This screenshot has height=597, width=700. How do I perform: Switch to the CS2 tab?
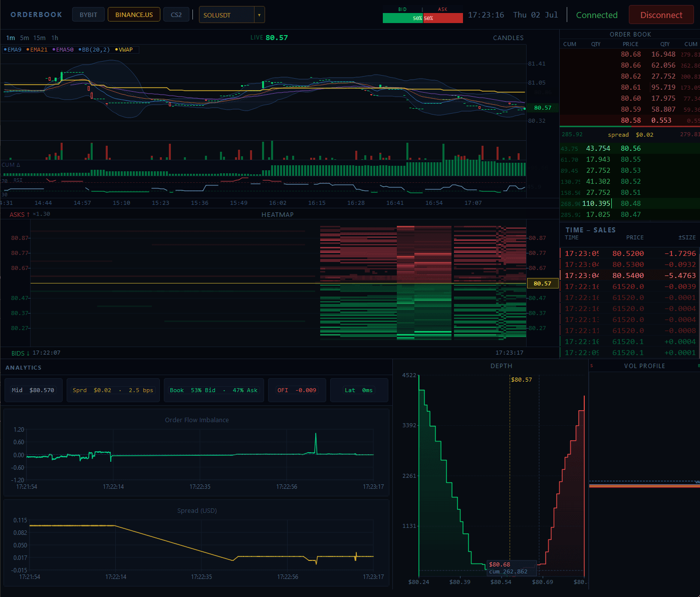pos(176,15)
